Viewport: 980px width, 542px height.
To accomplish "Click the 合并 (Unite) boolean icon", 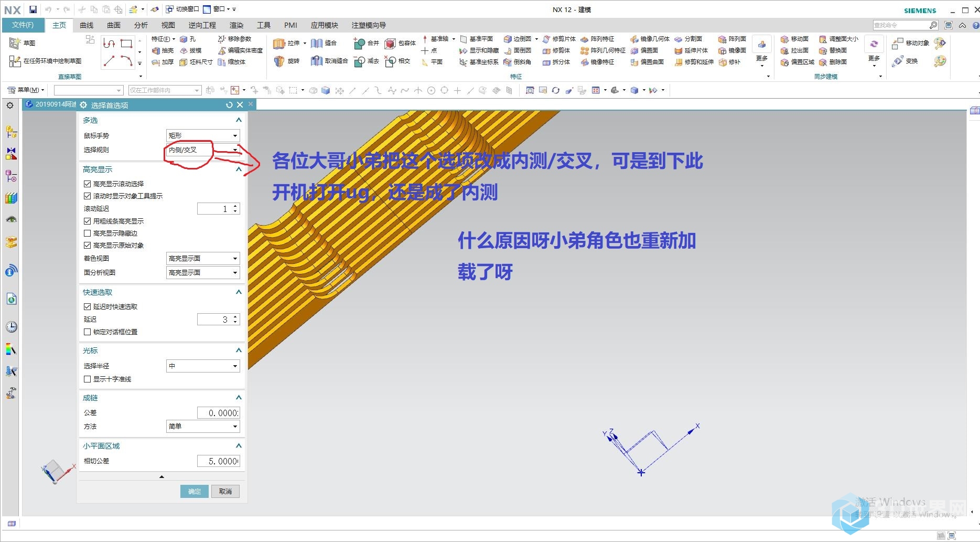I will (366, 43).
